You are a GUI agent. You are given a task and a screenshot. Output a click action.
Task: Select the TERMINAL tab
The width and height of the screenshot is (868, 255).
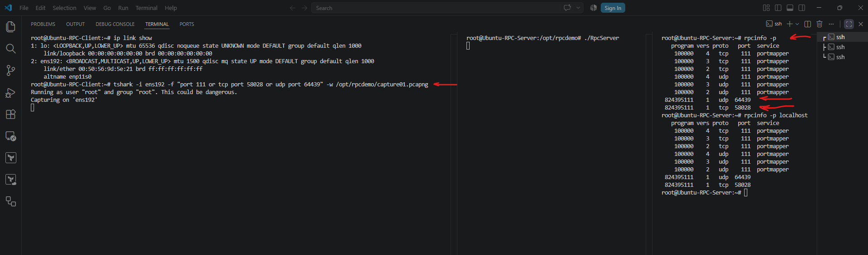click(157, 24)
